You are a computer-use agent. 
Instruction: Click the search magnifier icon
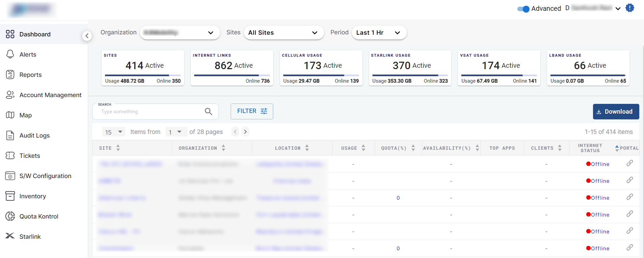(x=208, y=112)
